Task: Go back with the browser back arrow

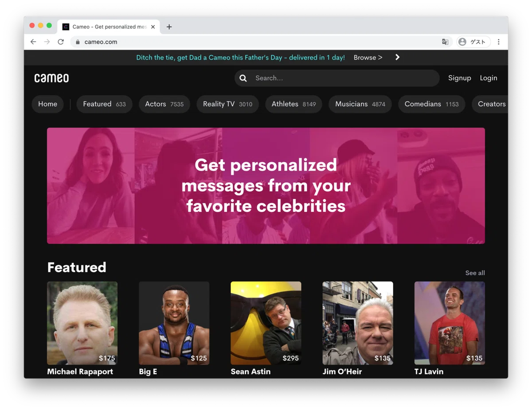Action: click(x=33, y=42)
